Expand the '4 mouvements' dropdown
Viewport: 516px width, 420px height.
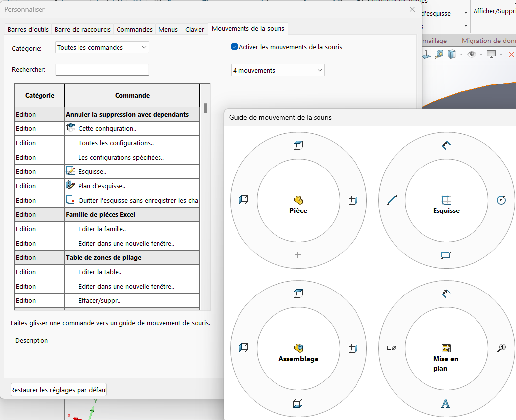(x=278, y=71)
